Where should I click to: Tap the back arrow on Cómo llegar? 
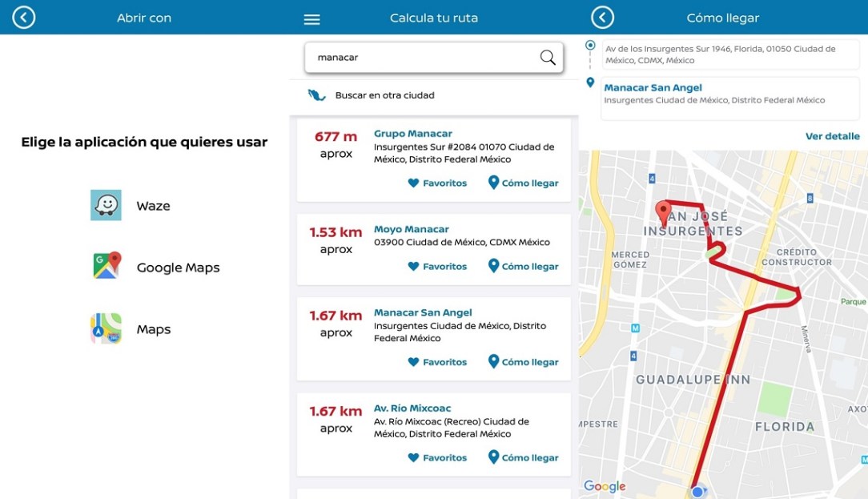[x=602, y=17]
